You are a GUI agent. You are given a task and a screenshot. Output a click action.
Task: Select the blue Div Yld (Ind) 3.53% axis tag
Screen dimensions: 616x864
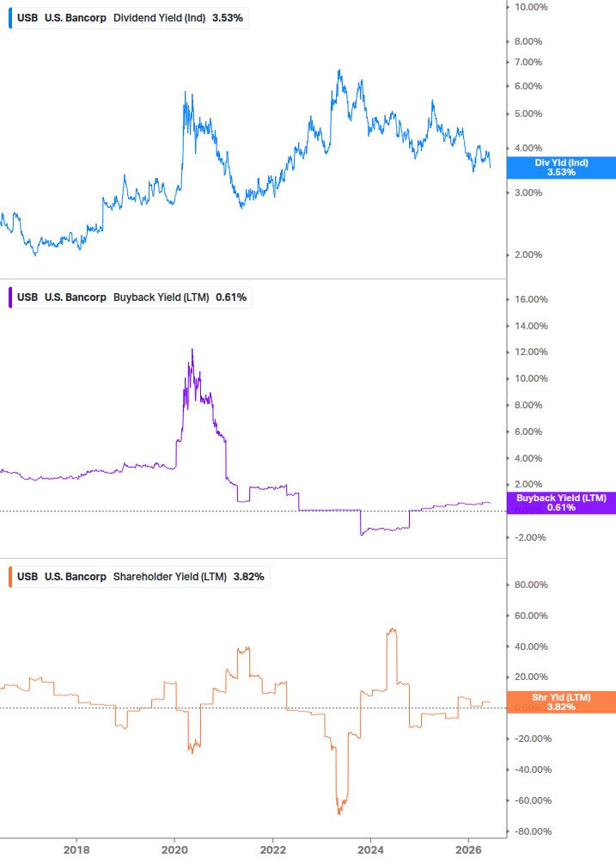tap(561, 168)
